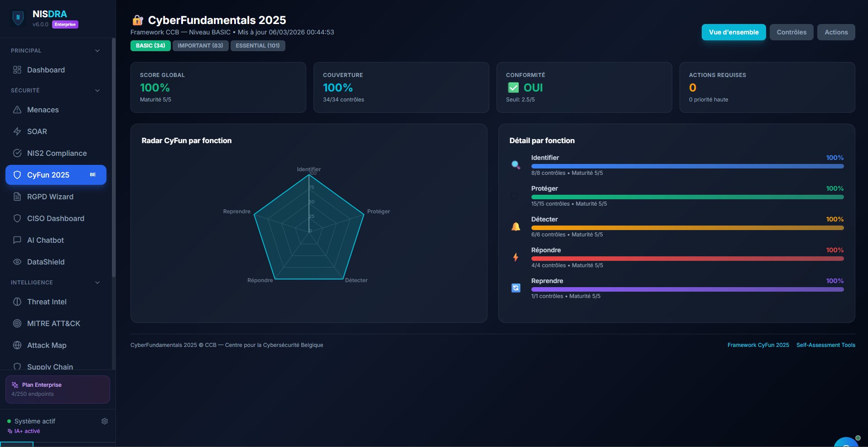Click the MITRE ATT&CK target icon
The image size is (868, 447).
click(17, 323)
